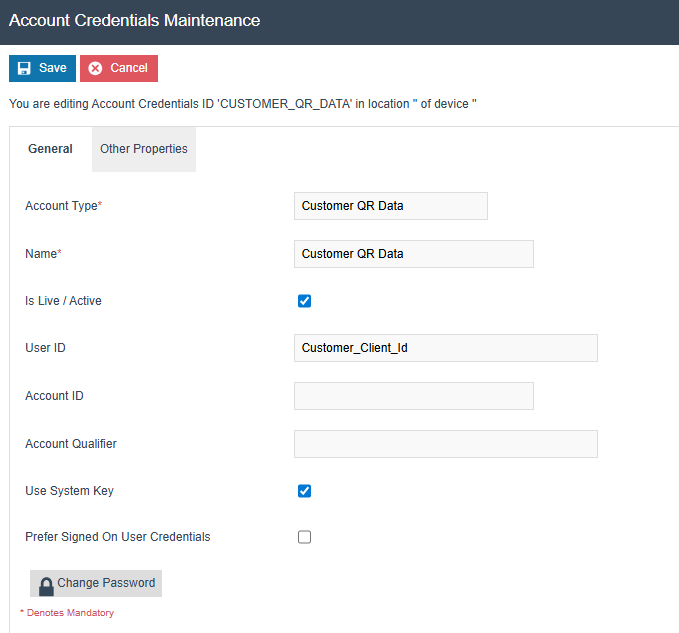Focus the Name input field
679x633 pixels.
pos(414,254)
